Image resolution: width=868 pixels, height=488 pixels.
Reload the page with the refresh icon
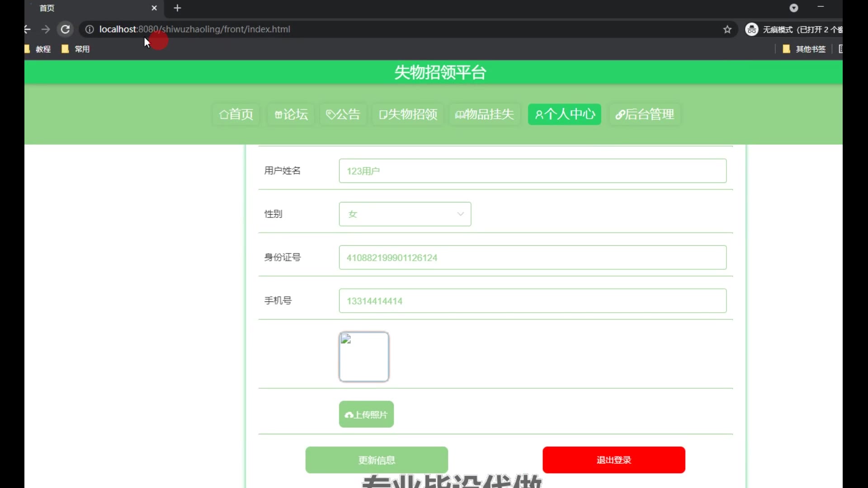click(65, 29)
